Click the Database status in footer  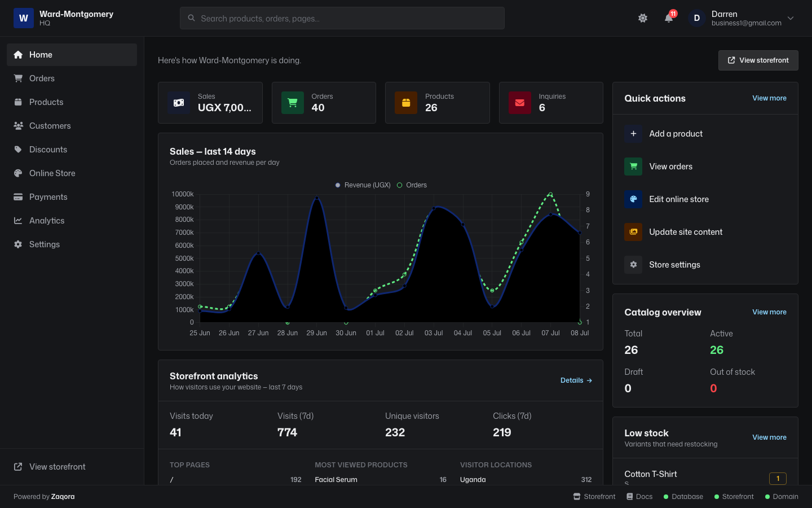click(x=683, y=497)
